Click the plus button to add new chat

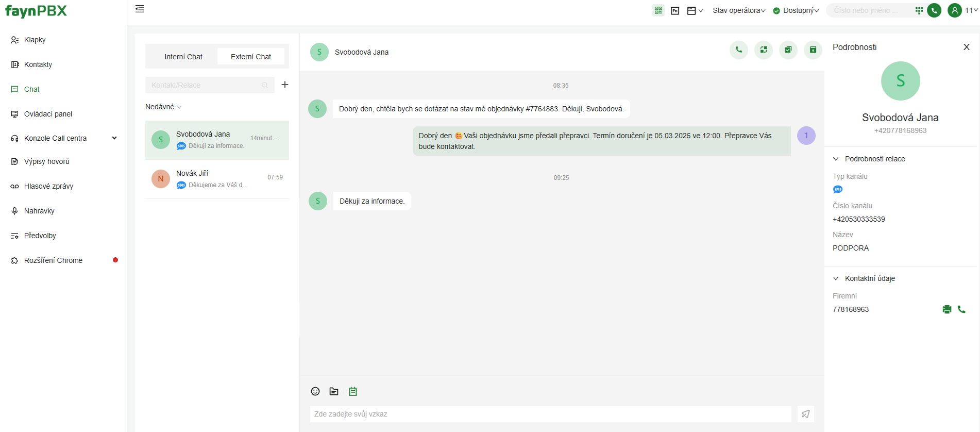[x=284, y=85]
